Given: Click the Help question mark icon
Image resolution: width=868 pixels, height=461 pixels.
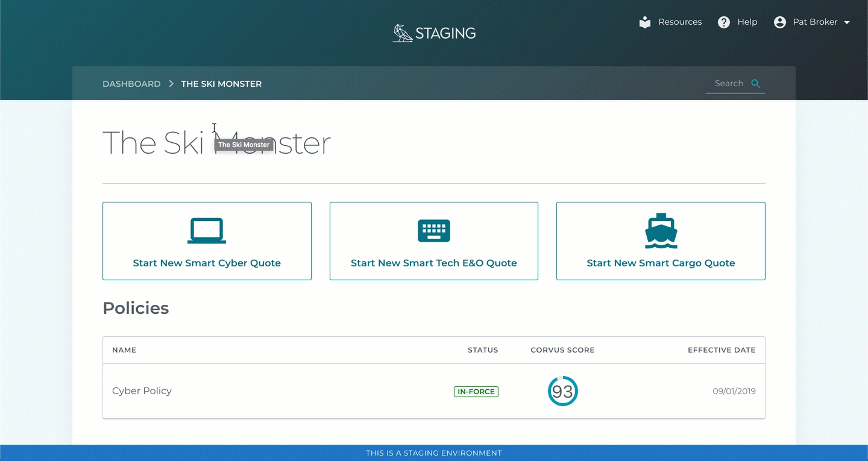Looking at the screenshot, I should click(x=724, y=22).
